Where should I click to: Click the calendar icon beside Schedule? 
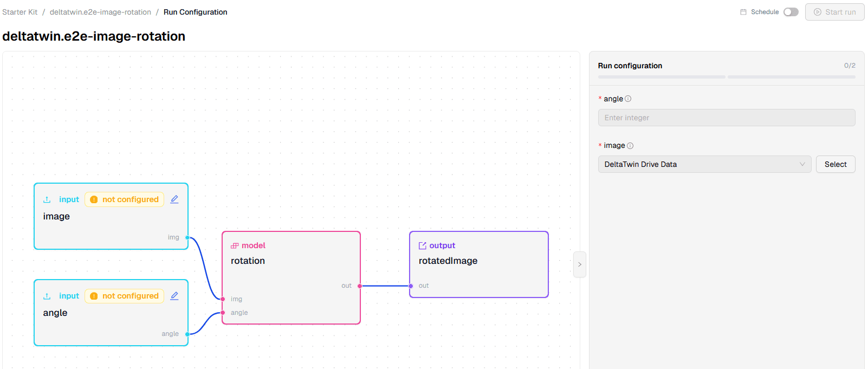pos(743,12)
